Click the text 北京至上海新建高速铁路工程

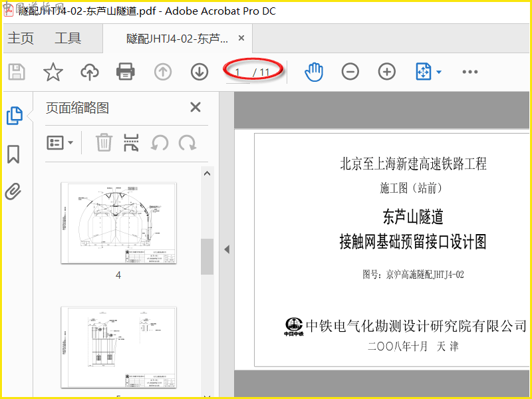tap(413, 164)
